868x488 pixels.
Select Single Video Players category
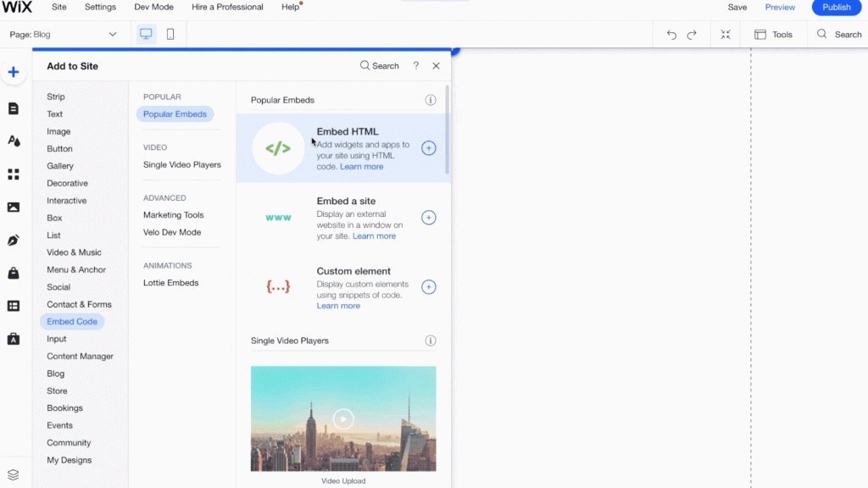pyautogui.click(x=181, y=164)
